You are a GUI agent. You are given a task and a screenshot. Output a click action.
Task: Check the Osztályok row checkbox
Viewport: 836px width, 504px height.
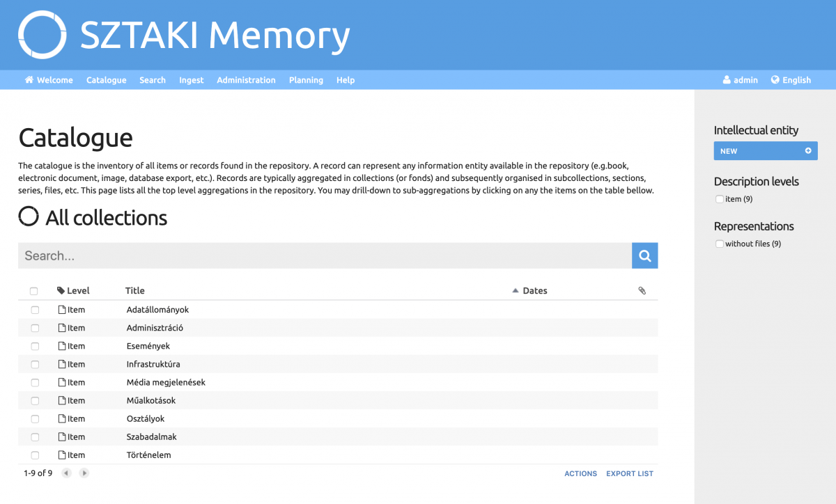click(35, 418)
